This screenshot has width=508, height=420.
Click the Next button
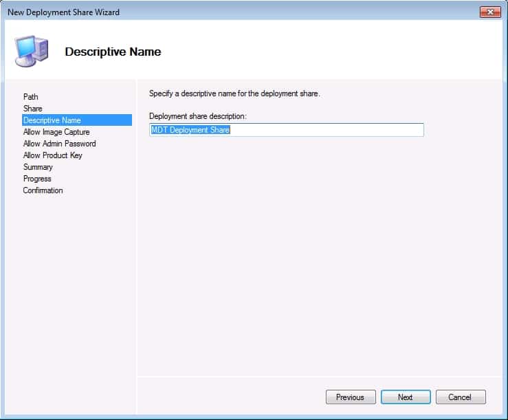[406, 397]
